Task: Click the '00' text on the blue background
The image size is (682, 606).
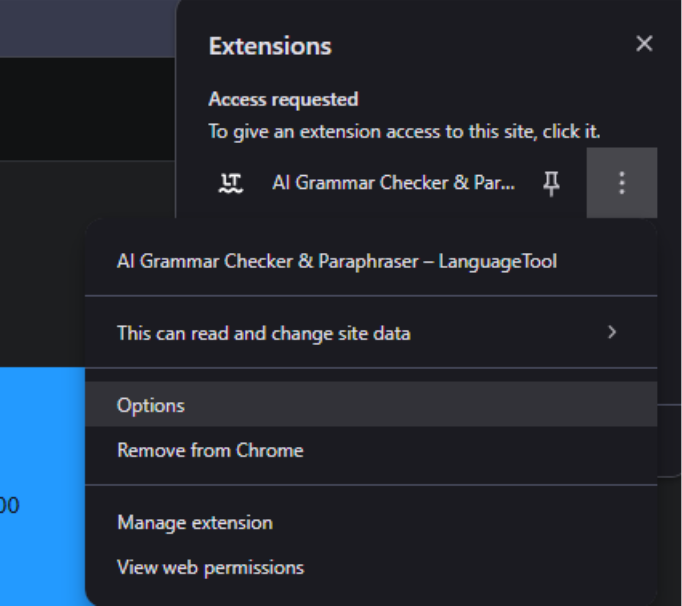Action: point(10,506)
